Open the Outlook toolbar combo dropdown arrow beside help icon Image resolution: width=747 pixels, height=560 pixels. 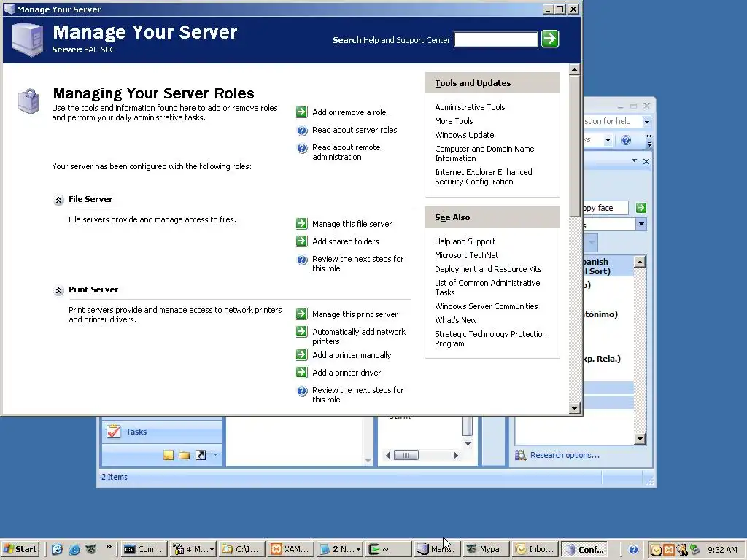click(x=608, y=141)
